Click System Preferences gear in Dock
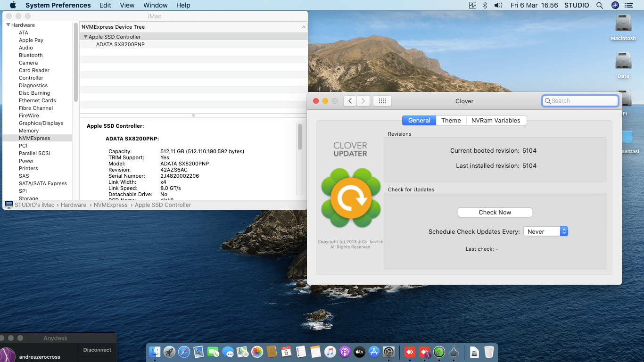 (388, 352)
